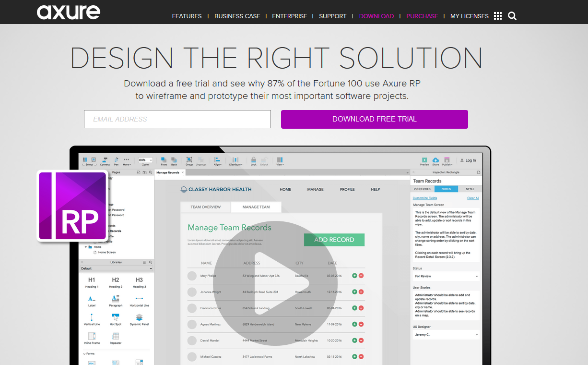Open the site search magnifier
Viewport: 588px width, 365px height.
tap(512, 16)
